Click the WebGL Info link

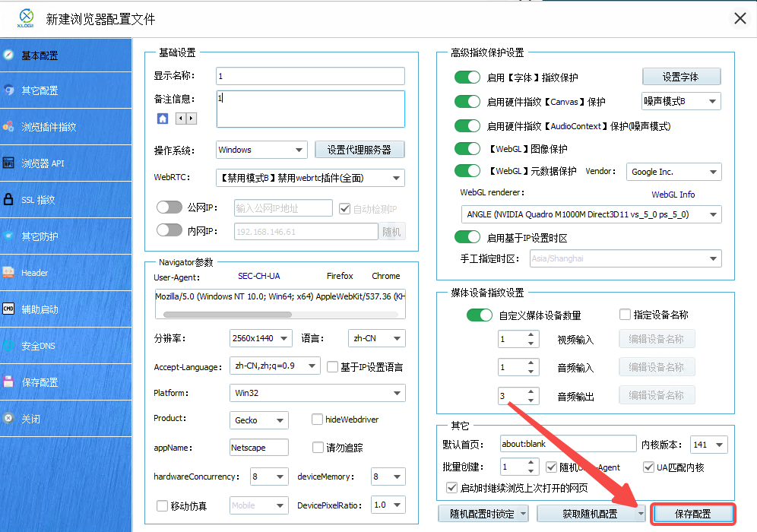tap(673, 195)
